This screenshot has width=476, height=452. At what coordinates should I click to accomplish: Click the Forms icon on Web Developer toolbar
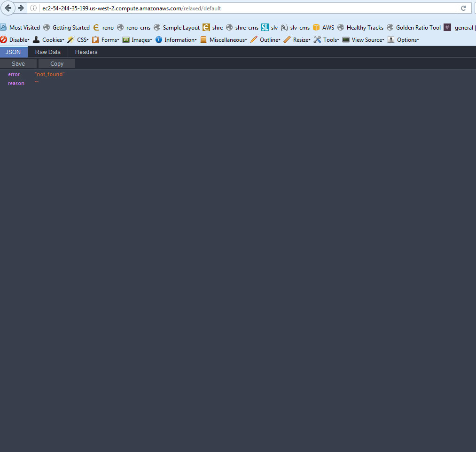[95, 39]
